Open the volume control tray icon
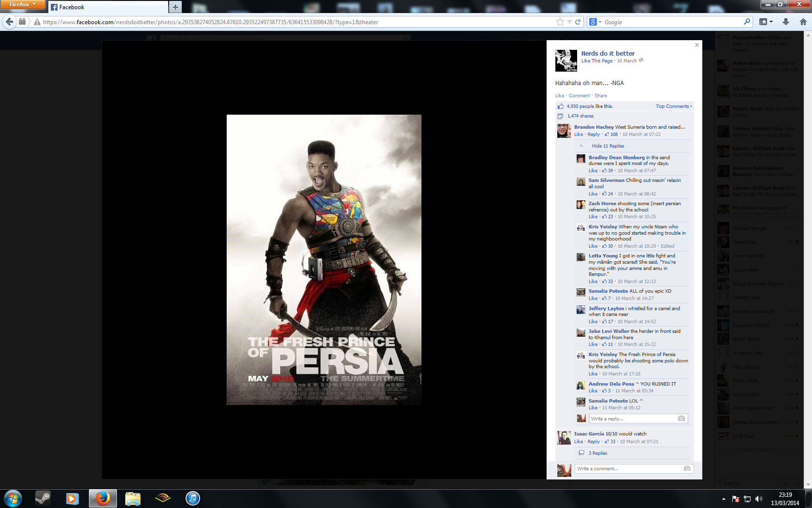Image resolution: width=812 pixels, height=508 pixels. coord(759,499)
